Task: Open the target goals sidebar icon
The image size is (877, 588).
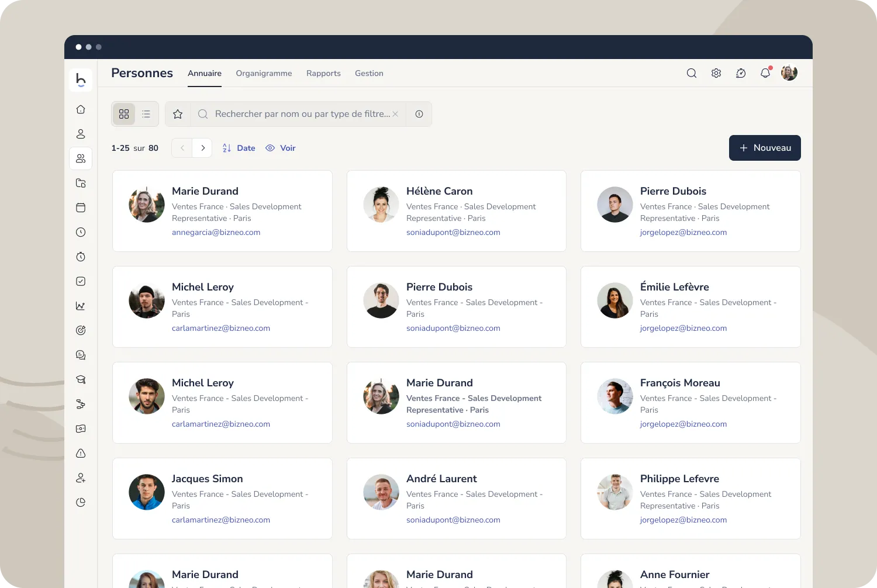Action: pos(81,330)
